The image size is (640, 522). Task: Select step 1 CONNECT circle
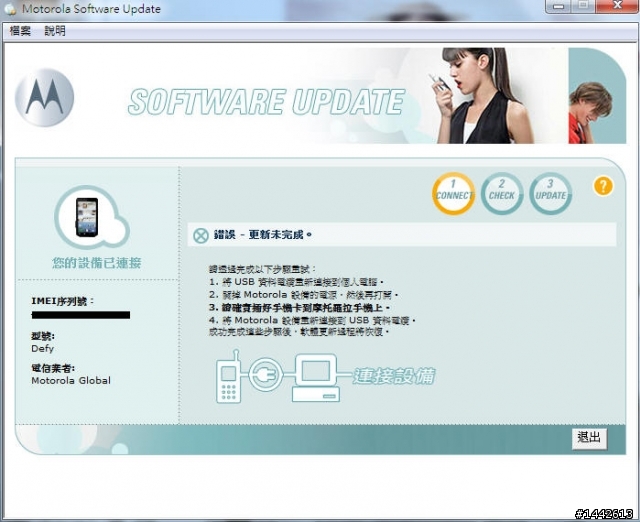[453, 193]
